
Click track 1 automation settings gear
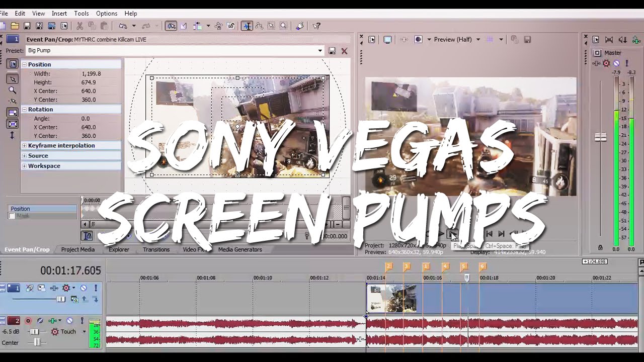(66, 288)
